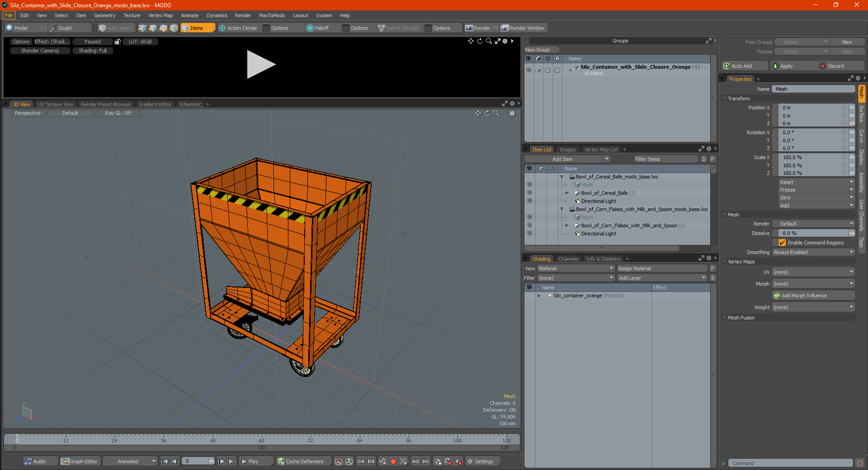Open the Smoothing Always Enabled dropdown
Image resolution: width=868 pixels, height=470 pixels.
tap(813, 252)
